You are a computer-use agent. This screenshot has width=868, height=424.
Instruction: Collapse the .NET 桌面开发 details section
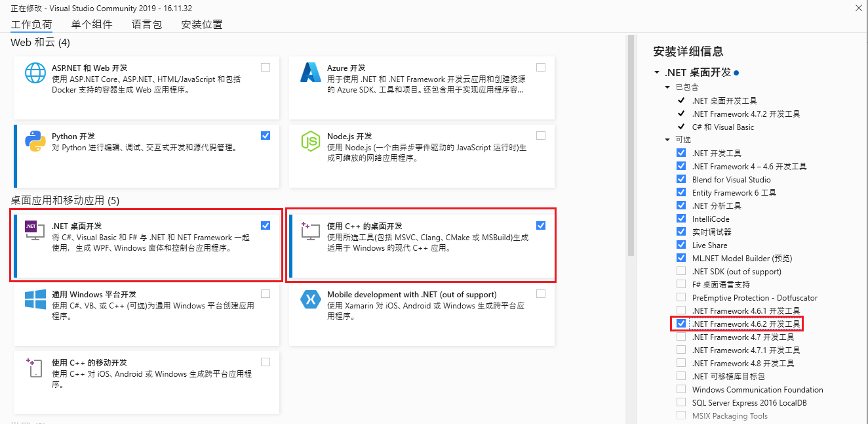[x=657, y=72]
